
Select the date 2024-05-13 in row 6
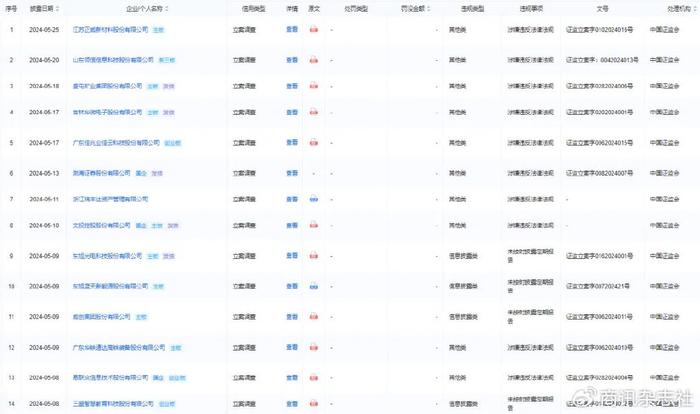coord(44,173)
